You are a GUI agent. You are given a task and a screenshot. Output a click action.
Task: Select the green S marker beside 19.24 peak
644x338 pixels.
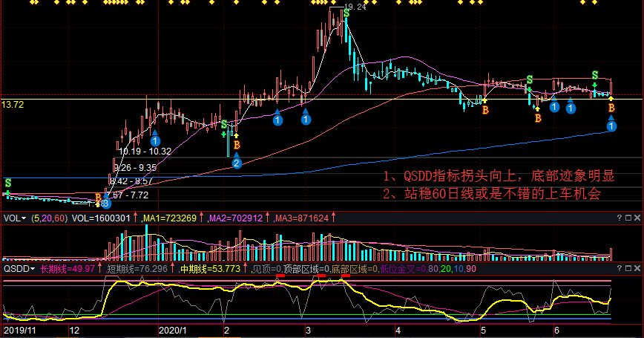point(346,13)
